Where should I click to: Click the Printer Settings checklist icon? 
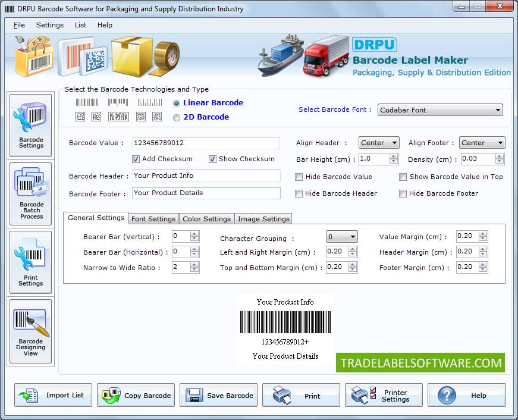[x=363, y=395]
